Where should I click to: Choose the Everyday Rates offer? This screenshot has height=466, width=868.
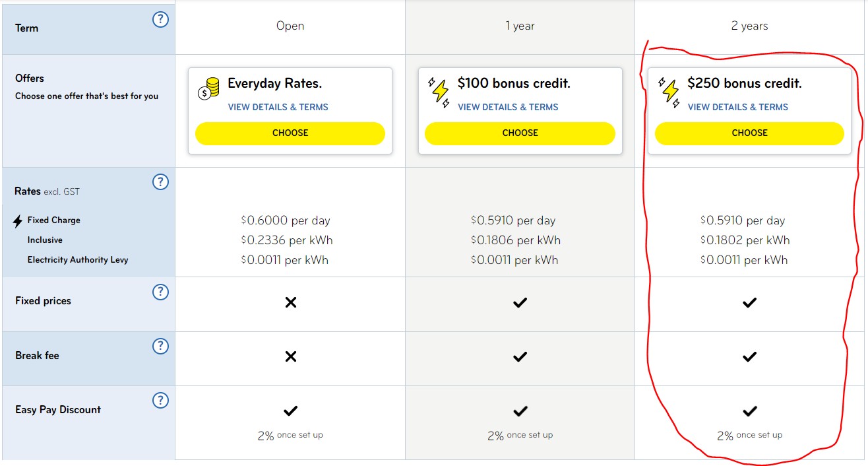tap(290, 133)
